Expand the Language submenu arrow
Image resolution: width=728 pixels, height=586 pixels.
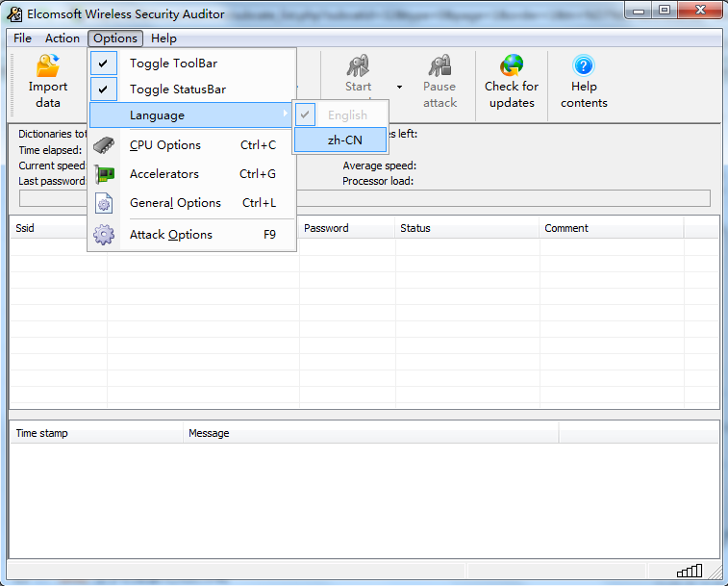click(285, 114)
